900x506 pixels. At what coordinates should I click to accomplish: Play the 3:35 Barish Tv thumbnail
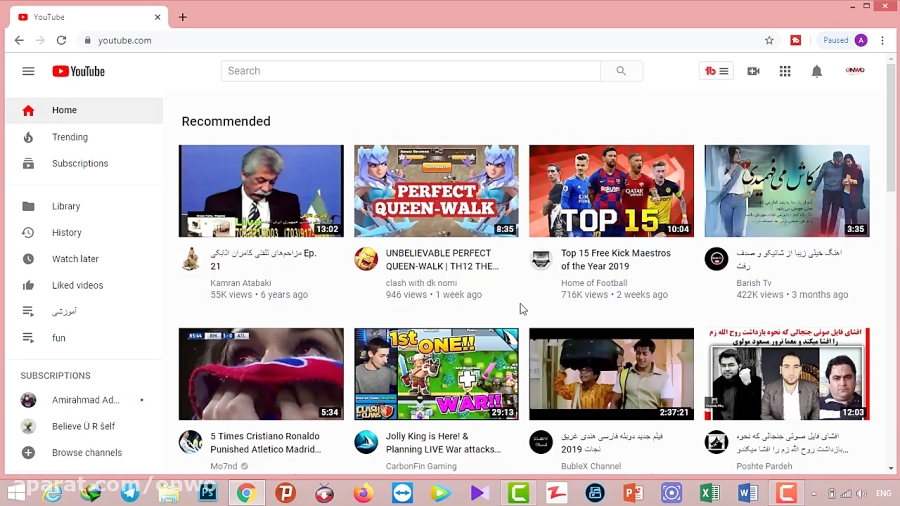point(787,191)
